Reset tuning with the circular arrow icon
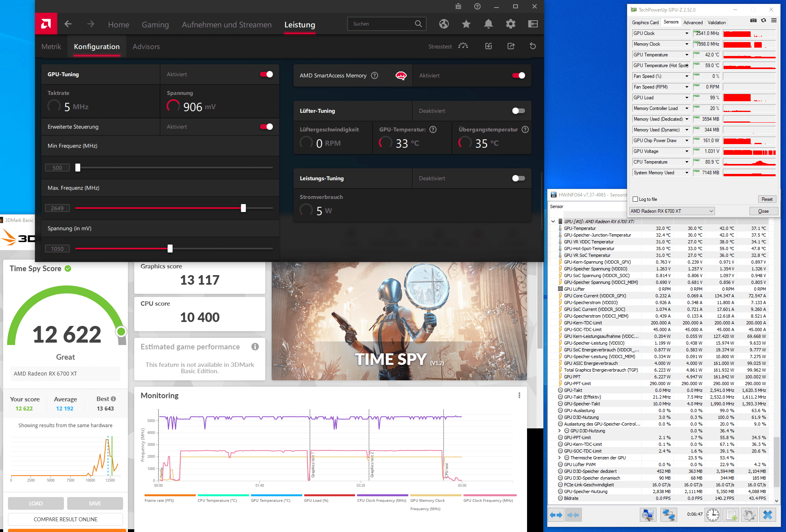 tap(533, 46)
